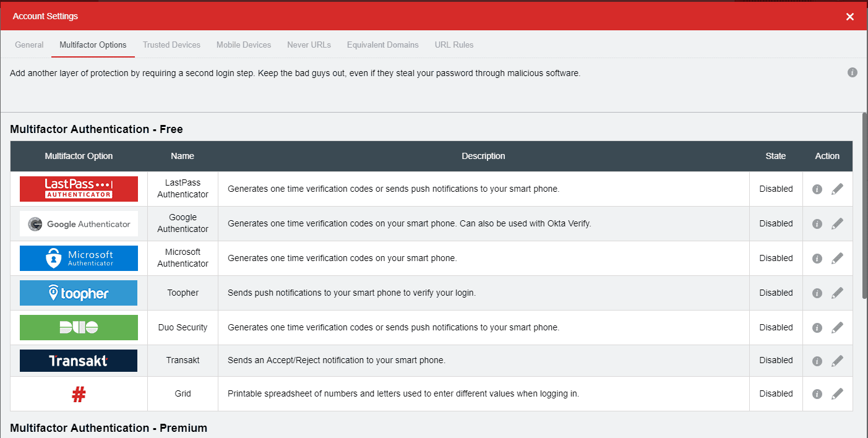The width and height of the screenshot is (868, 438).
Task: Close the Account Settings dialog
Action: (850, 17)
